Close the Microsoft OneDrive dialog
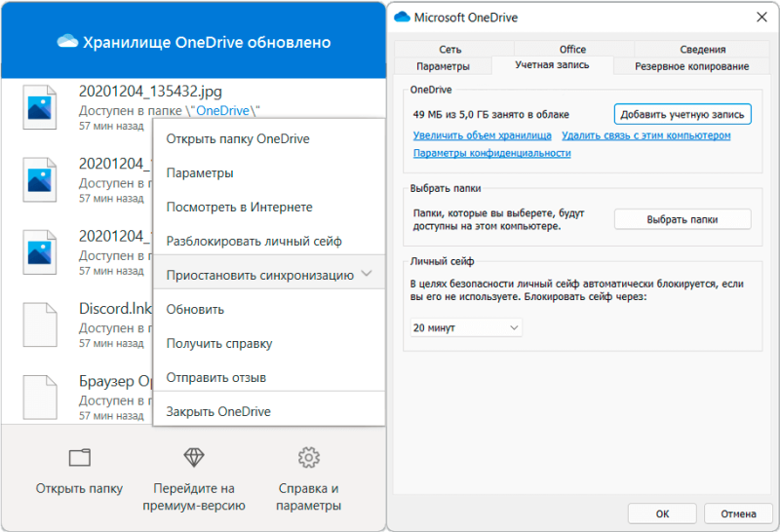 pyautogui.click(x=761, y=18)
